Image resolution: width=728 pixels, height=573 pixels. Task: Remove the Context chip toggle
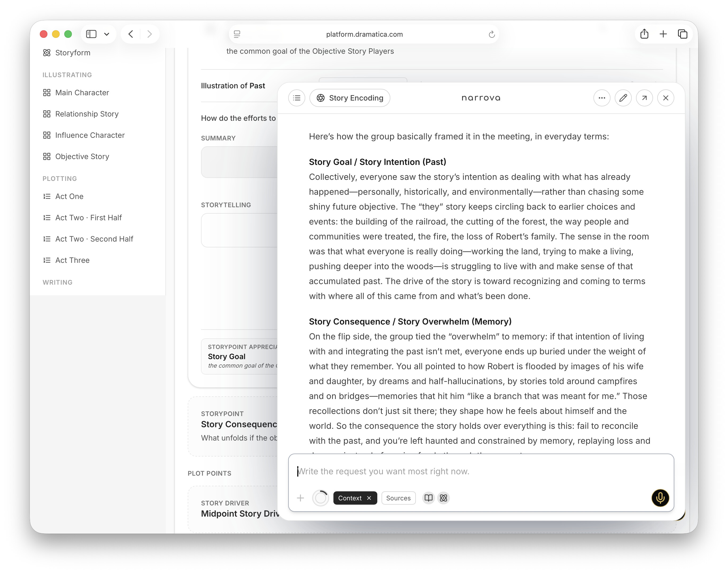tap(369, 498)
